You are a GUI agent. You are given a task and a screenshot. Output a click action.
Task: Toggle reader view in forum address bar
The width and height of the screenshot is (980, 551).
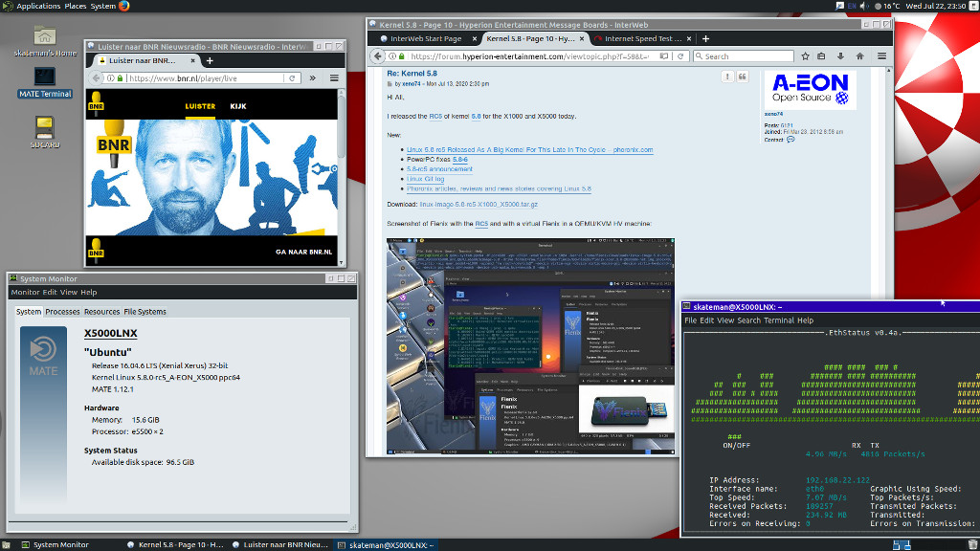[664, 56]
